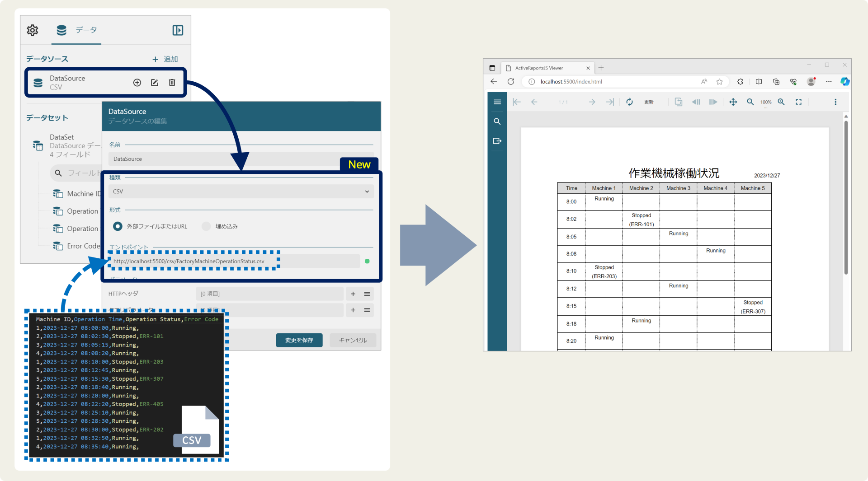
Task: Open viewer more-options menu
Action: tap(835, 102)
